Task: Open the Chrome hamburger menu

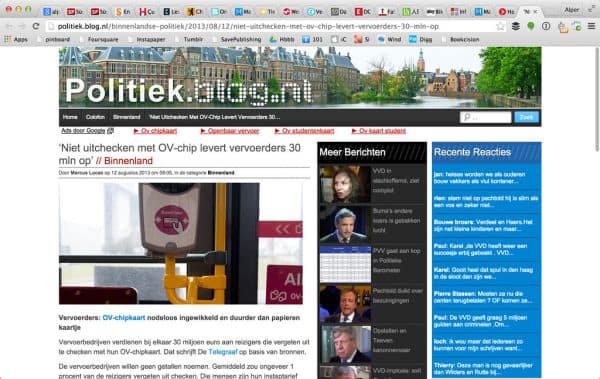Action: point(591,26)
